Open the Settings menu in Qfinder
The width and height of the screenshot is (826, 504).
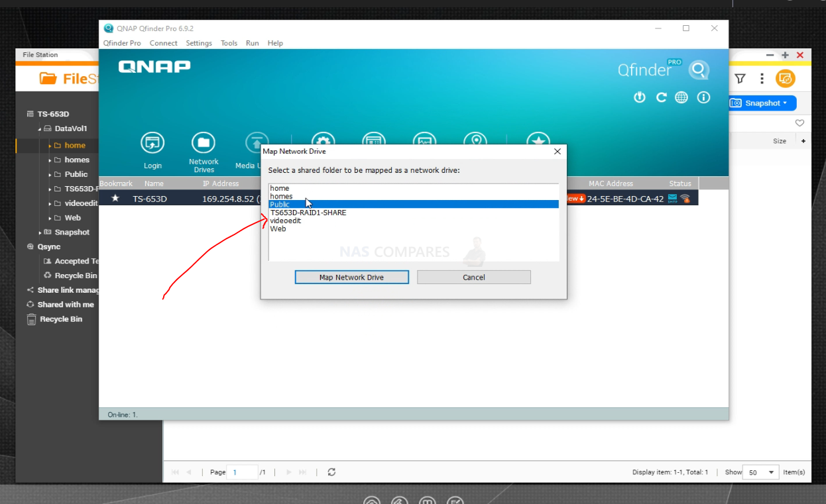point(199,43)
